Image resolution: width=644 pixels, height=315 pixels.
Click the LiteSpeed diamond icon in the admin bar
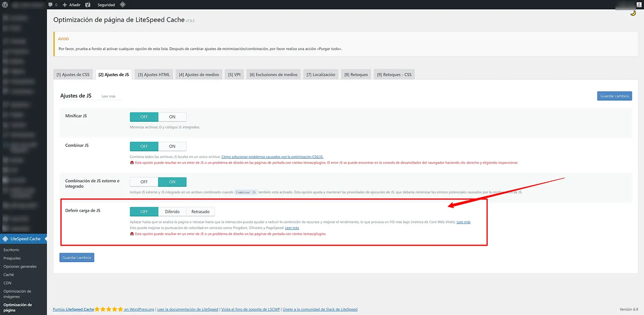[x=122, y=5]
